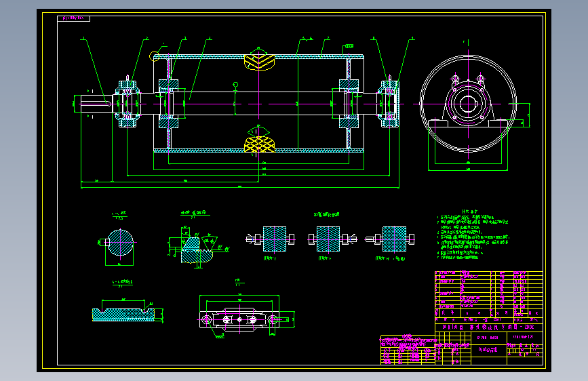
Task: Select the yellow diamond pattern cutaway at bottom
Action: [260, 144]
